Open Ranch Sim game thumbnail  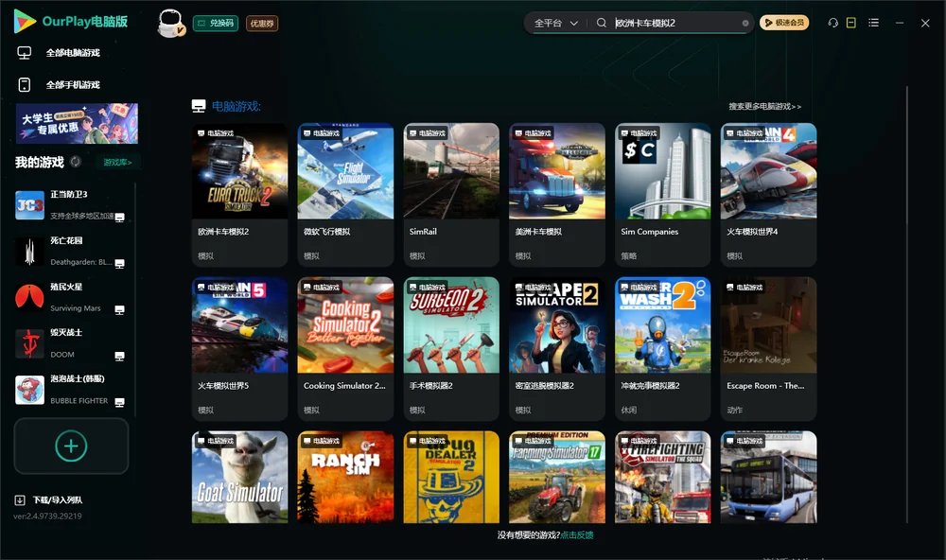point(345,477)
